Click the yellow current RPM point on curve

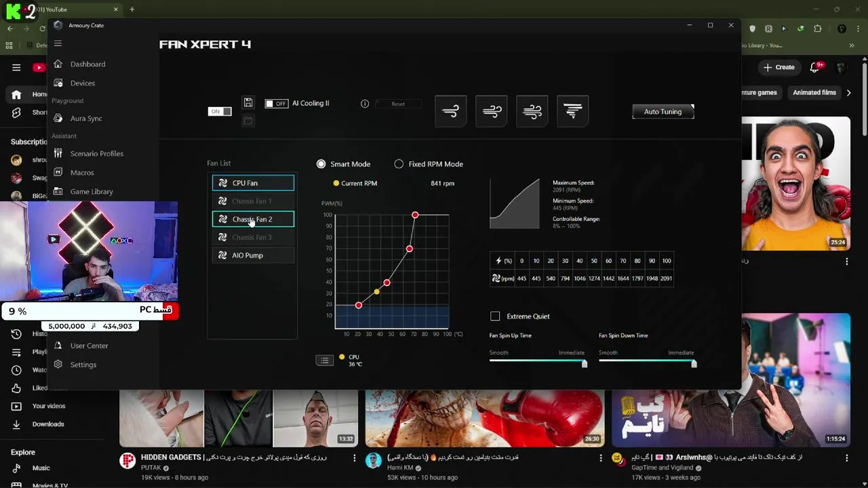[x=377, y=291]
